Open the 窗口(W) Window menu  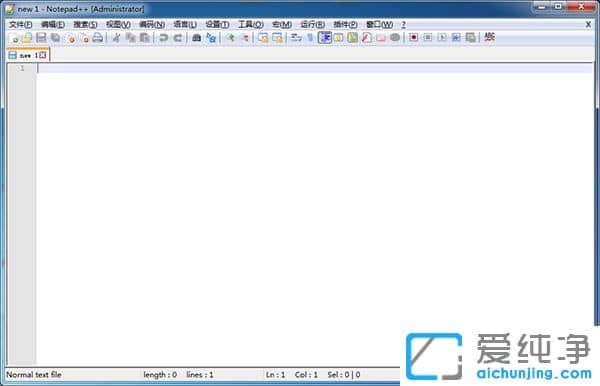click(379, 25)
